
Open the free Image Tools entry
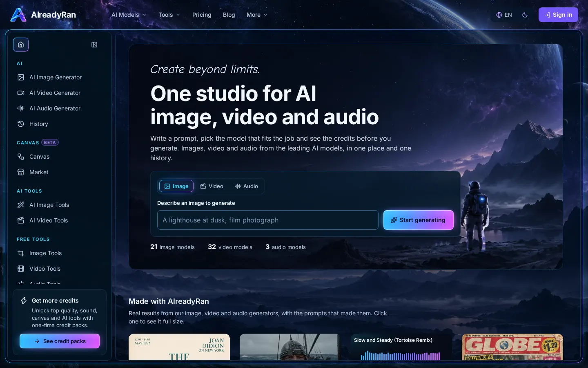point(60,253)
